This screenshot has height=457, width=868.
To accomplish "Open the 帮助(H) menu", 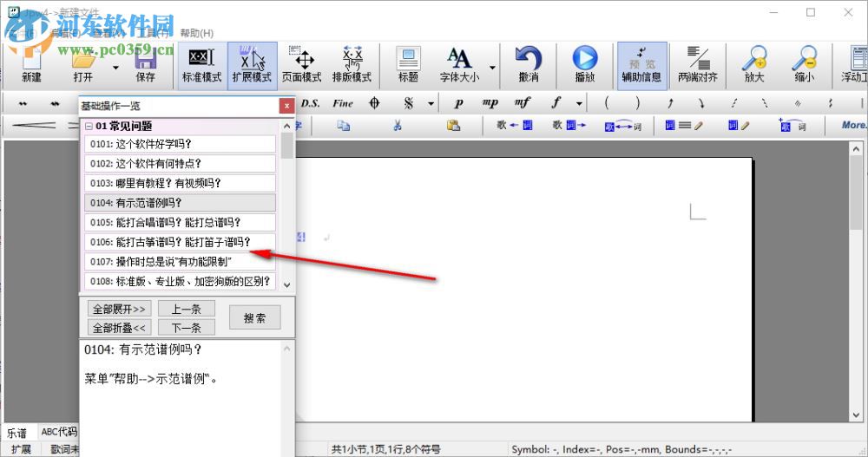I will coord(196,33).
